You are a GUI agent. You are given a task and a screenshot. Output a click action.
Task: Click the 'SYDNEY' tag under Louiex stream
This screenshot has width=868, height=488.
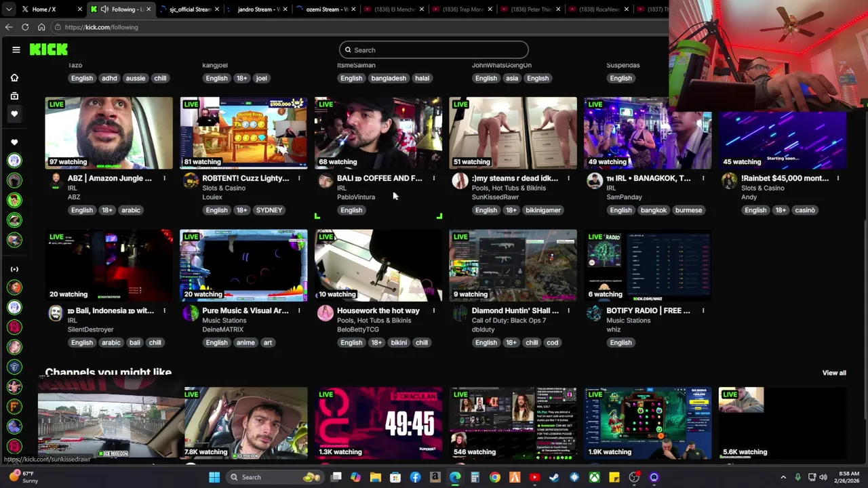[269, 210]
